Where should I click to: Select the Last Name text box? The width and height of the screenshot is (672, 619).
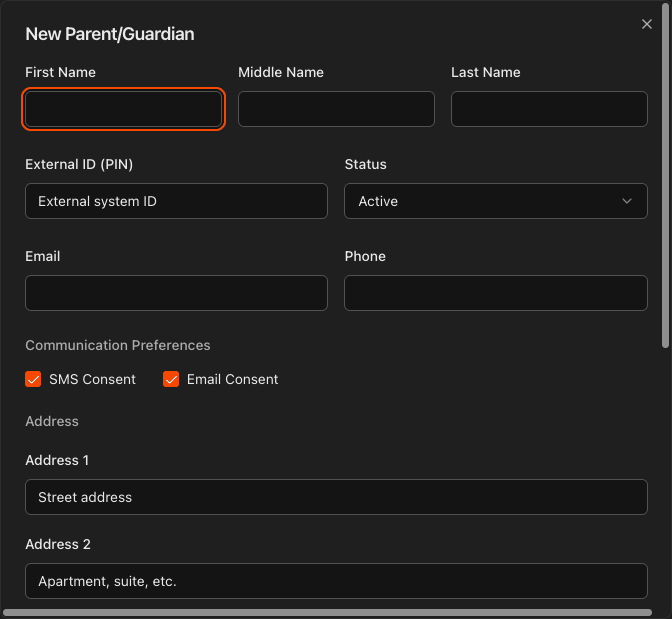point(549,109)
